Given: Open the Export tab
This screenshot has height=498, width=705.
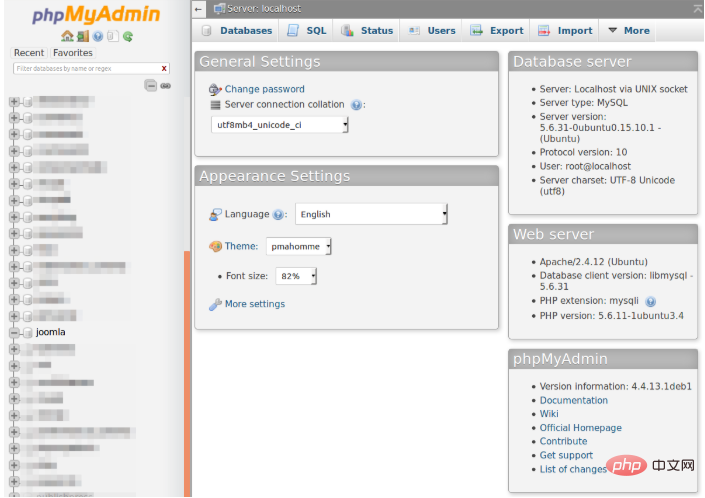Looking at the screenshot, I should [496, 31].
